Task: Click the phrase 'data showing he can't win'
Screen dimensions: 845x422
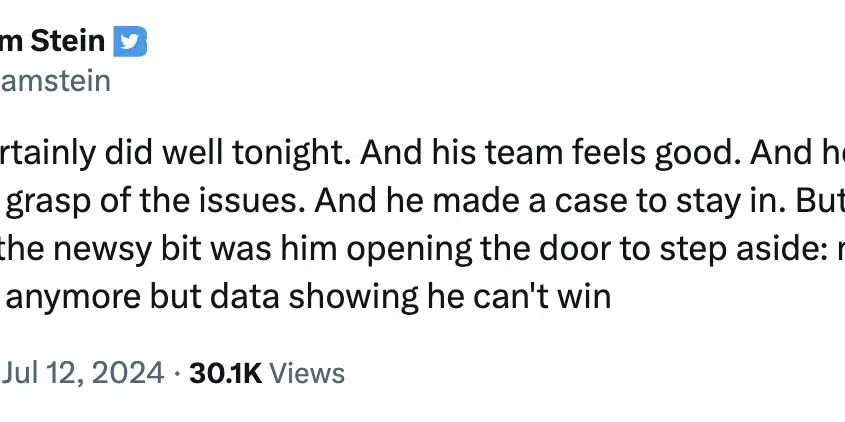Action: coord(450,297)
